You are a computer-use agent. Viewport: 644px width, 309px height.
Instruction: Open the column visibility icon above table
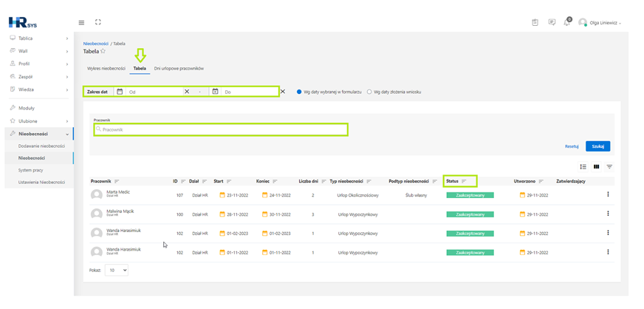coord(596,166)
